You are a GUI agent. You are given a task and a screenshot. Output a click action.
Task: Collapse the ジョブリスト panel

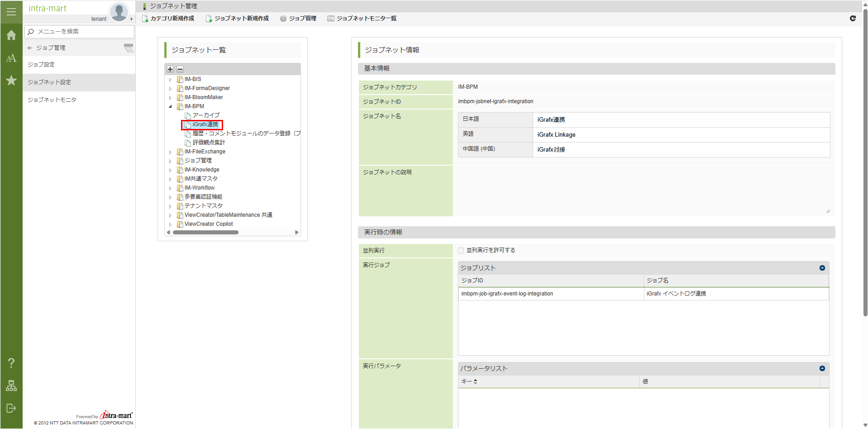pyautogui.click(x=822, y=268)
